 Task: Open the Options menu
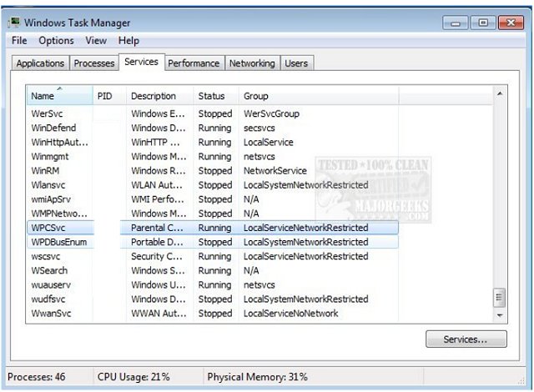click(56, 41)
